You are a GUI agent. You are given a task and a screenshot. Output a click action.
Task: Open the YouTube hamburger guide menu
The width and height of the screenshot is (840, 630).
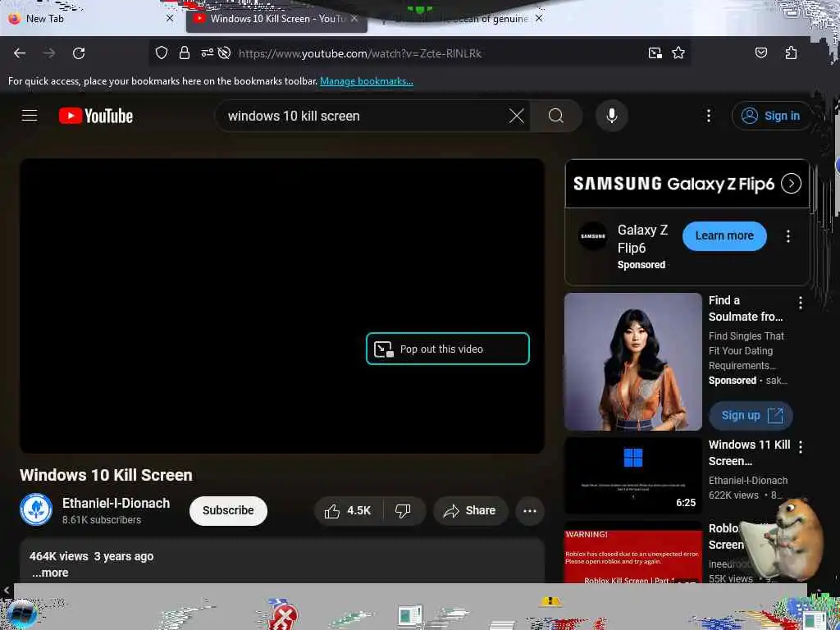30,116
